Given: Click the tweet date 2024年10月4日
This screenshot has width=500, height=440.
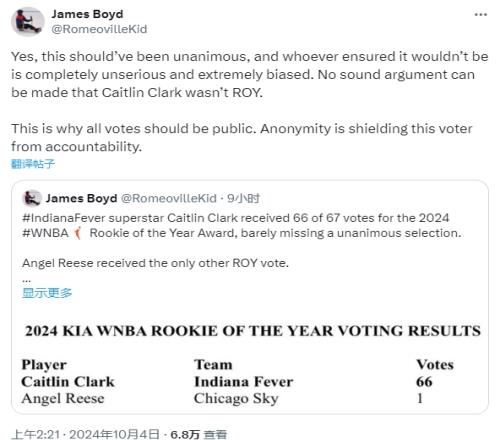Looking at the screenshot, I should coord(114,434).
